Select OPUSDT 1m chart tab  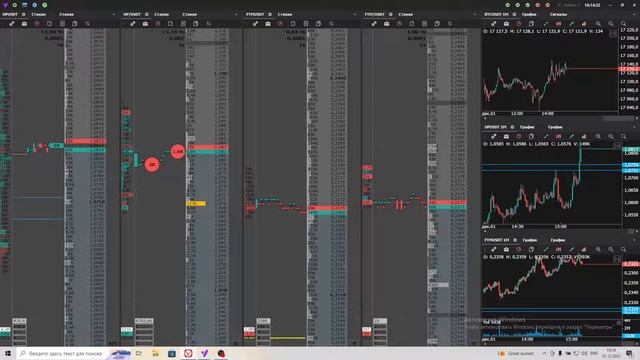tap(496, 127)
